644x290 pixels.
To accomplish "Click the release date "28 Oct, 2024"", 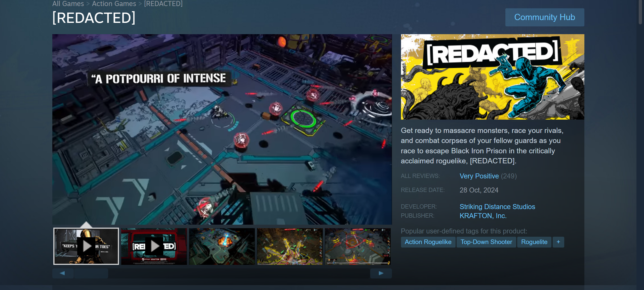I will pyautogui.click(x=479, y=190).
